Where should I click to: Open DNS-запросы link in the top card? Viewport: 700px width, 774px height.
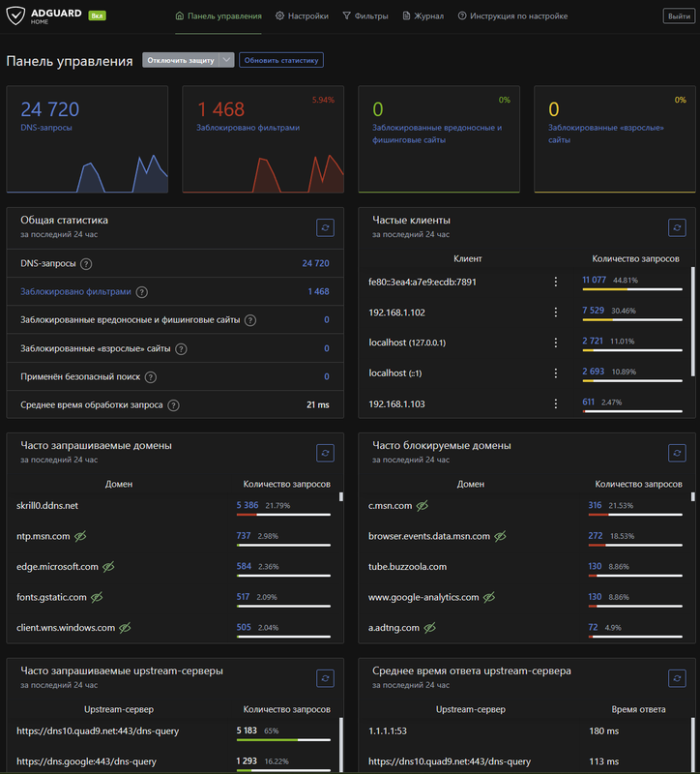[x=46, y=128]
